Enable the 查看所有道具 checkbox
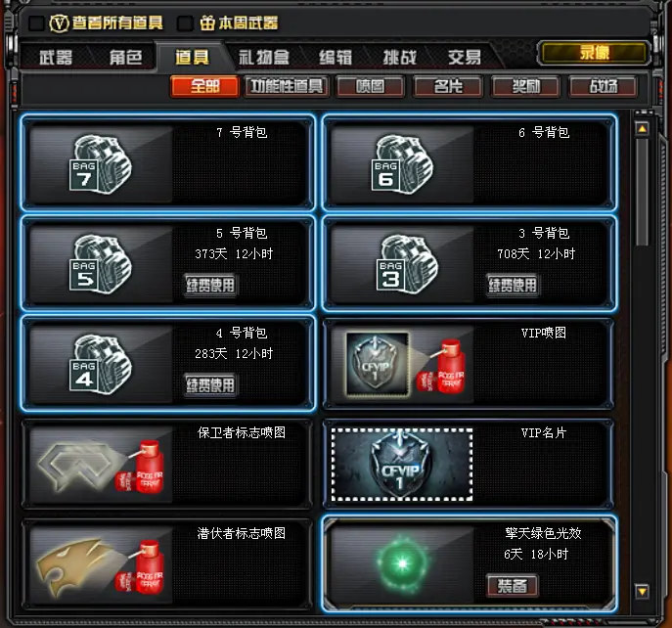Image resolution: width=672 pixels, height=628 pixels. [36, 23]
